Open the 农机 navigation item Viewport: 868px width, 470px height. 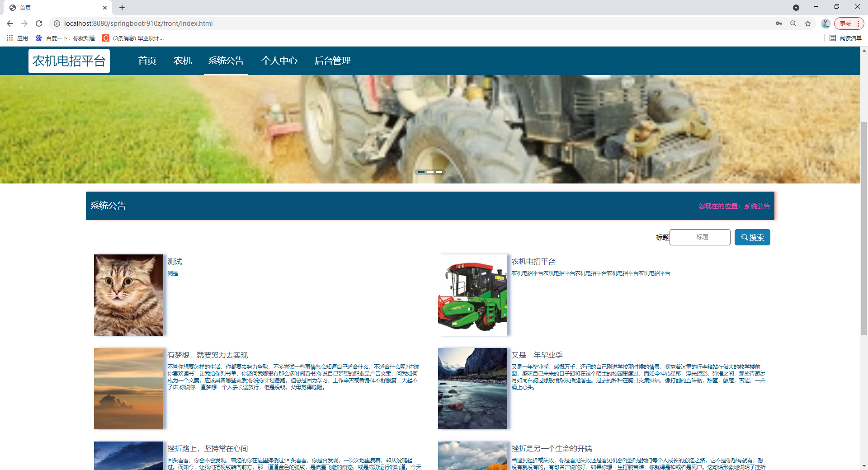183,61
